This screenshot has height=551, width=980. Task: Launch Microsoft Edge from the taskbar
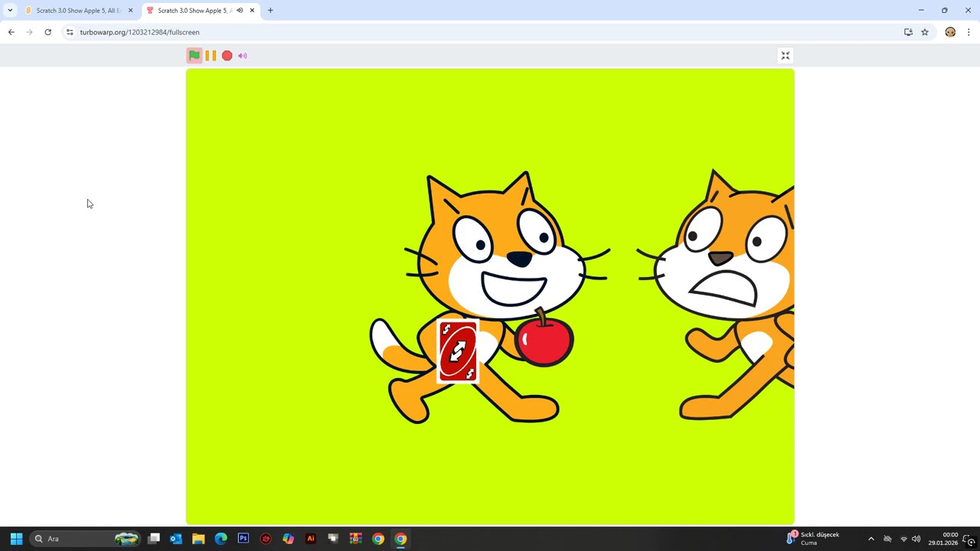[x=220, y=539]
